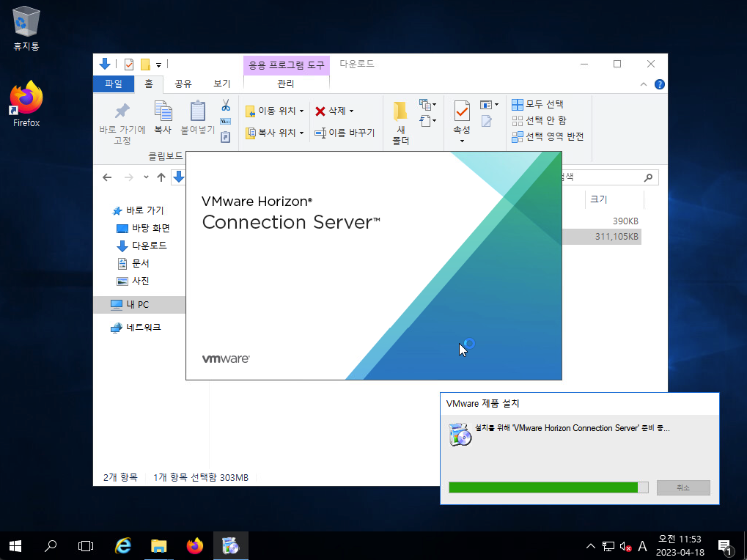Click the VMware installer taskbar icon

click(231, 546)
